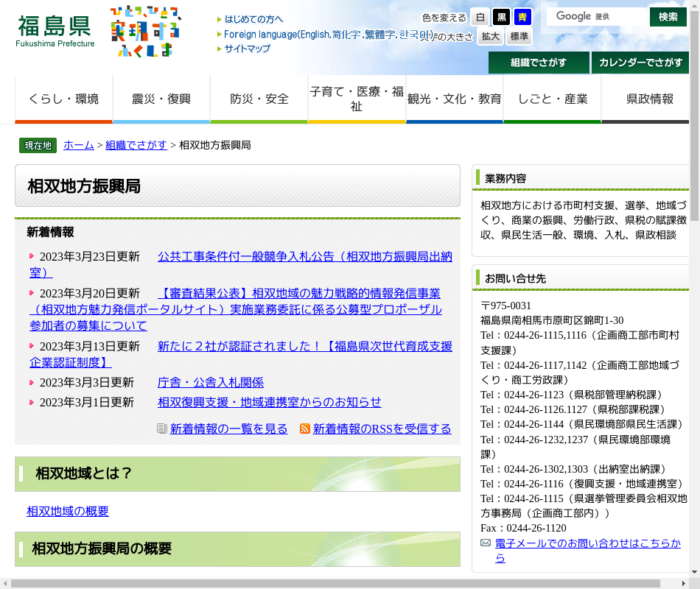Click the 検索 search button
Screen dimensions: 700x589
pos(668,17)
